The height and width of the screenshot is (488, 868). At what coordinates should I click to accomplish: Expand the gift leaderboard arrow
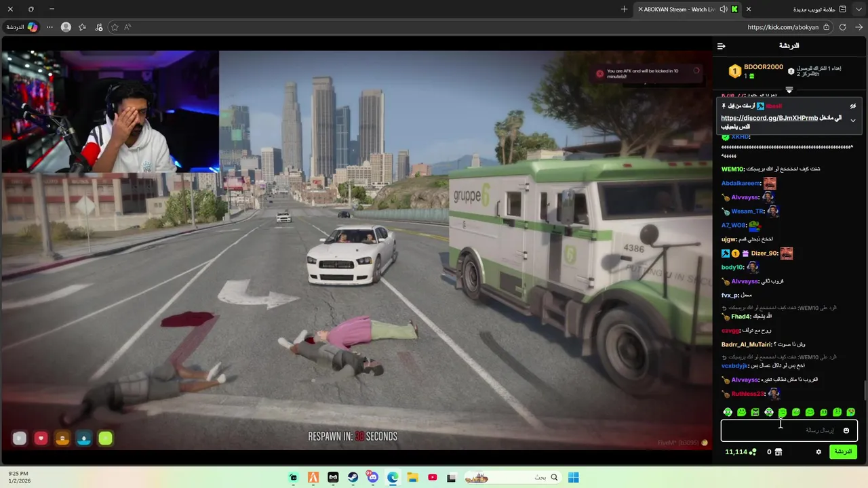click(789, 89)
